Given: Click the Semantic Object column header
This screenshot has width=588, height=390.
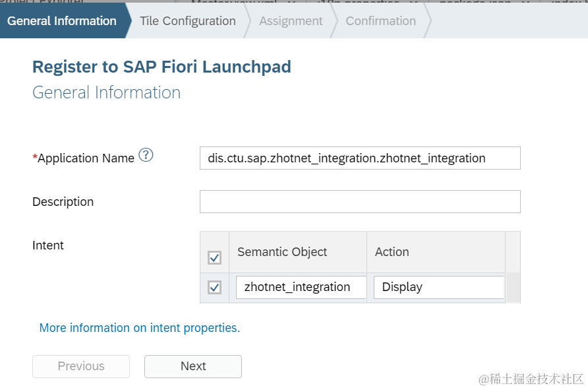Looking at the screenshot, I should click(282, 252).
